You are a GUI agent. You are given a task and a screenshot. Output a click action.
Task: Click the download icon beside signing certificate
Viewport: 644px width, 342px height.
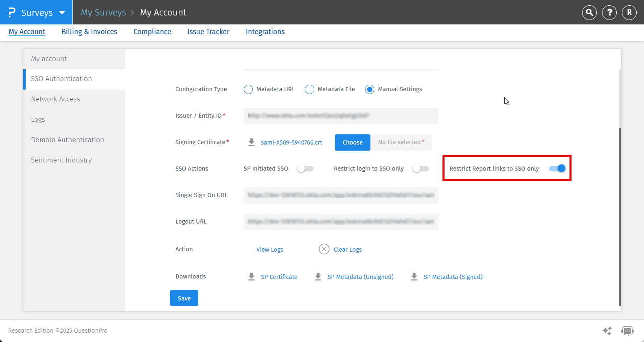coord(252,142)
